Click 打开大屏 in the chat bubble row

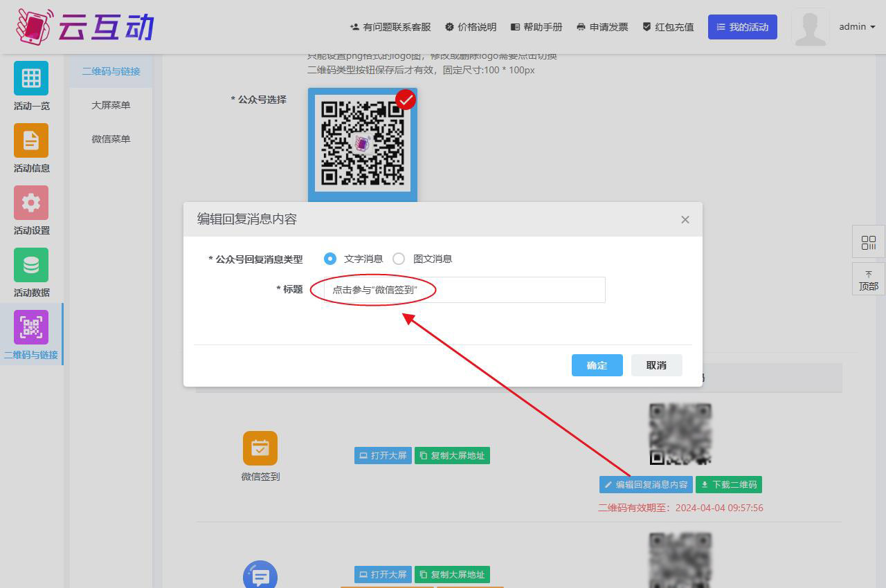coord(383,575)
